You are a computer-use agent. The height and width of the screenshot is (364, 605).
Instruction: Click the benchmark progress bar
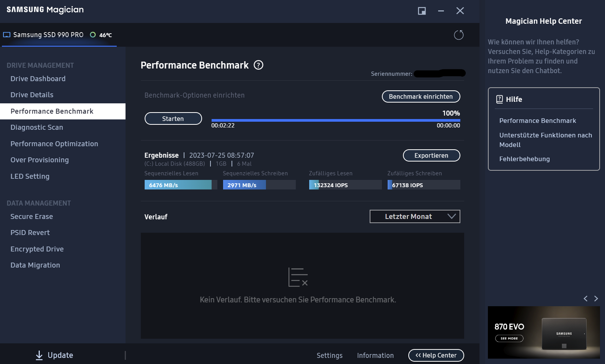coord(336,120)
